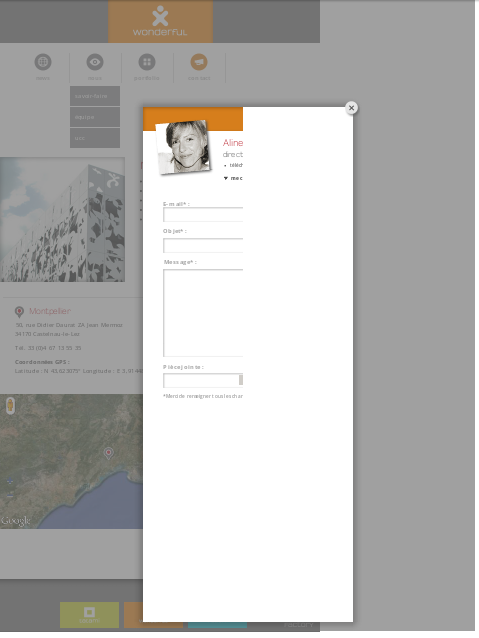The height and width of the screenshot is (638, 479).
Task: Open the equipe submenu item
Action: coord(95,117)
